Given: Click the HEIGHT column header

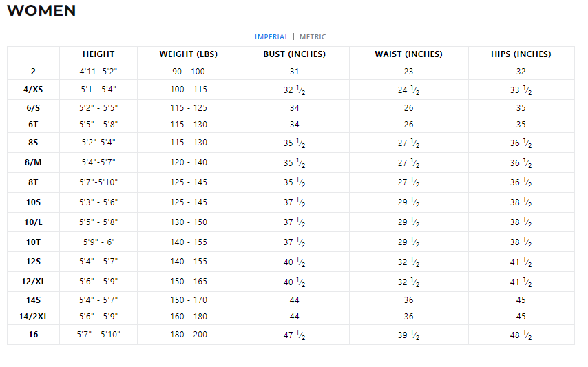Looking at the screenshot, I should point(98,54).
